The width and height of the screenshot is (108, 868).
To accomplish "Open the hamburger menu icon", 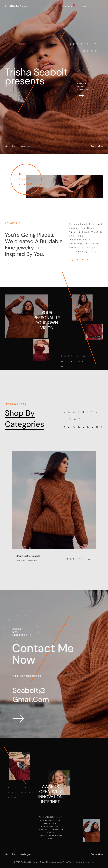I will click(101, 6).
